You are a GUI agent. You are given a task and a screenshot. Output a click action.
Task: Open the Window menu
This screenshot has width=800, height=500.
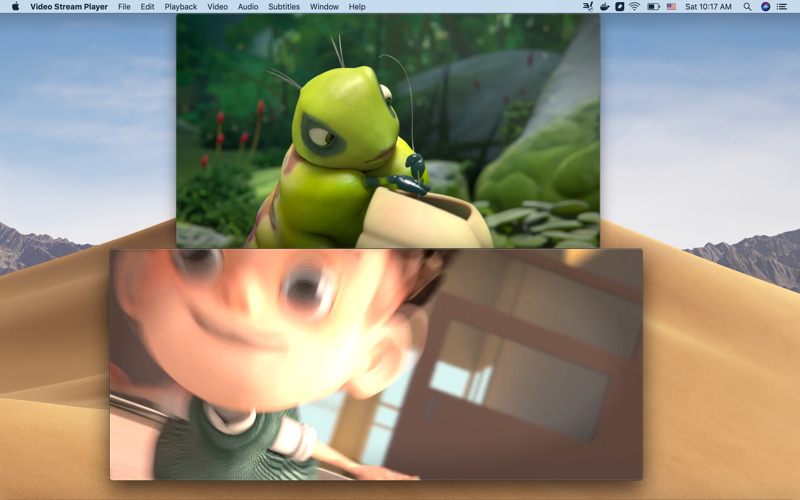pyautogui.click(x=324, y=7)
